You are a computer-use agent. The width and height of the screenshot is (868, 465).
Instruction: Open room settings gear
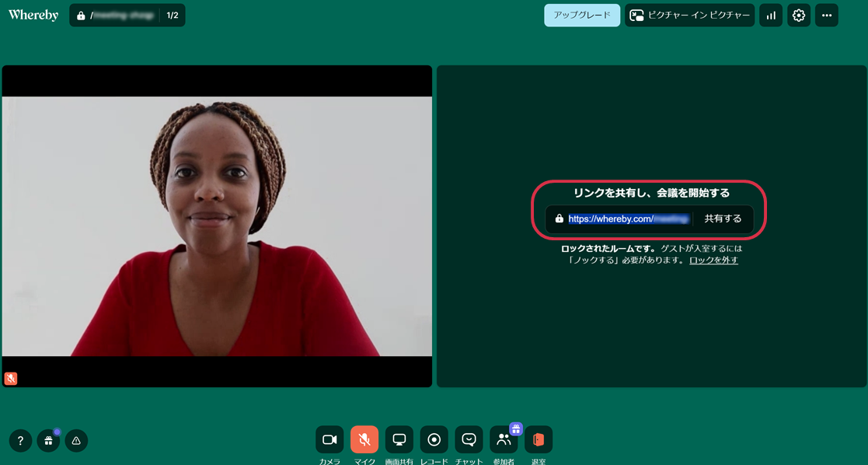point(799,16)
